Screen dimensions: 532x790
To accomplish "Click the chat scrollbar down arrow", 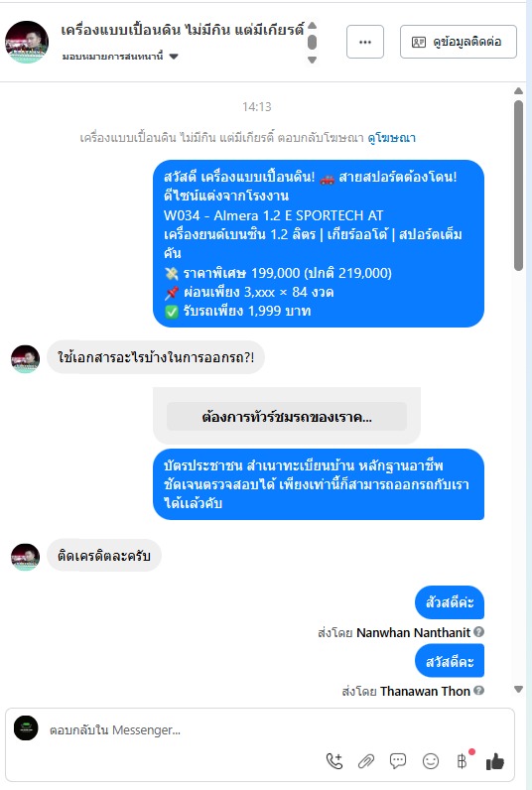I will [x=518, y=690].
